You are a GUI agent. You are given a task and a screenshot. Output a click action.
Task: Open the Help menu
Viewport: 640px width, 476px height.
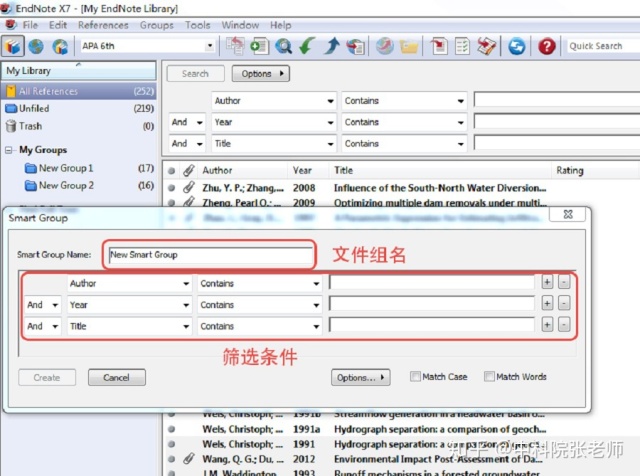280,25
